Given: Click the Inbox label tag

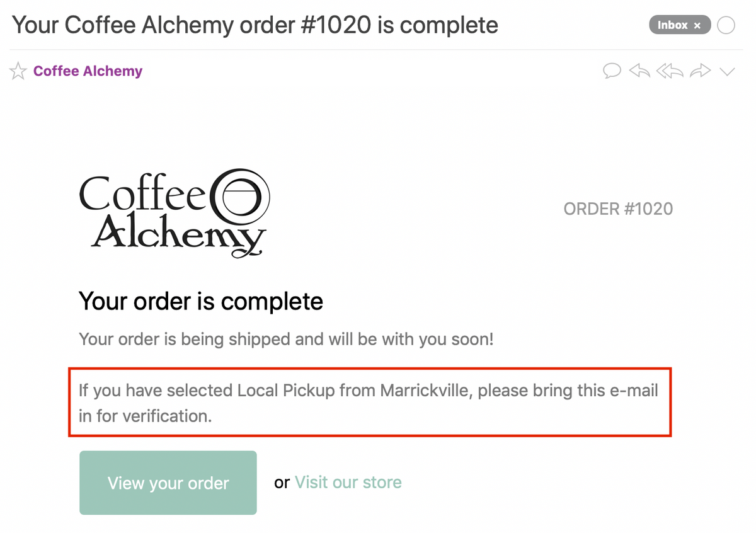Looking at the screenshot, I should coord(672,26).
